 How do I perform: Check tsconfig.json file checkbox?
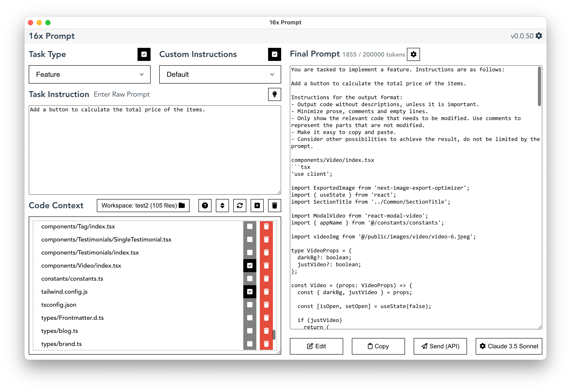pos(250,305)
